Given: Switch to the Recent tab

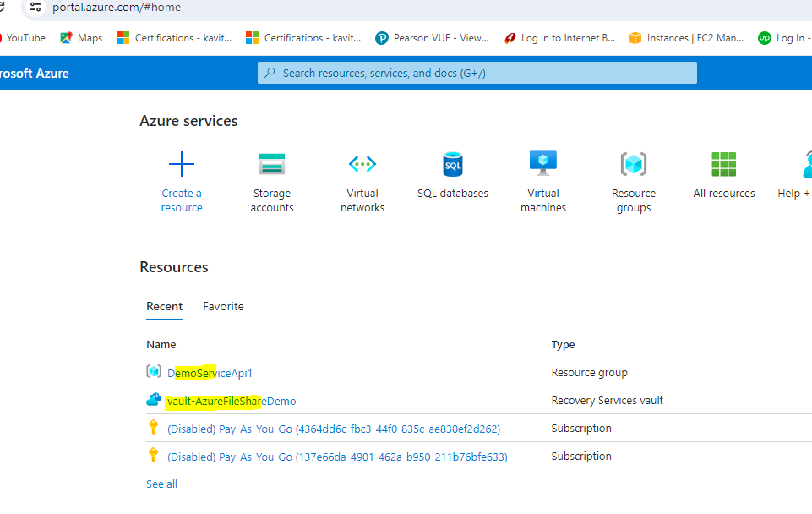Looking at the screenshot, I should click(164, 306).
